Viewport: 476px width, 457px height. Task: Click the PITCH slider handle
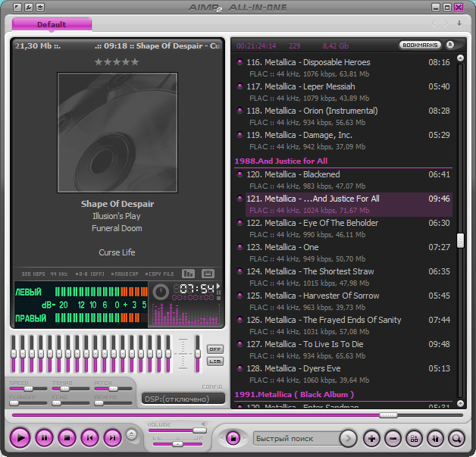113,389
